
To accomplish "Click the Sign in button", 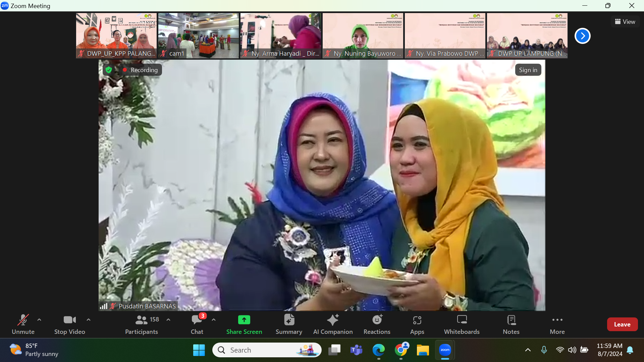I will click(528, 70).
